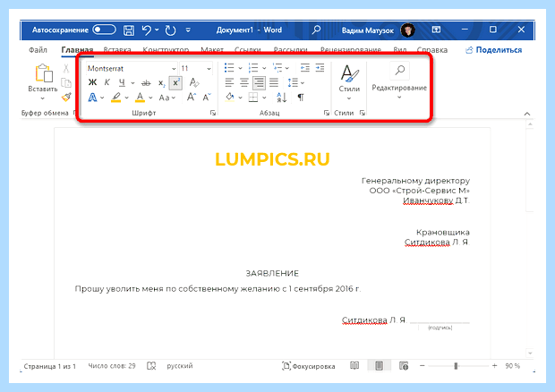The height and width of the screenshot is (392, 555).
Task: Click the Redo icon in title bar
Action: 170,30
